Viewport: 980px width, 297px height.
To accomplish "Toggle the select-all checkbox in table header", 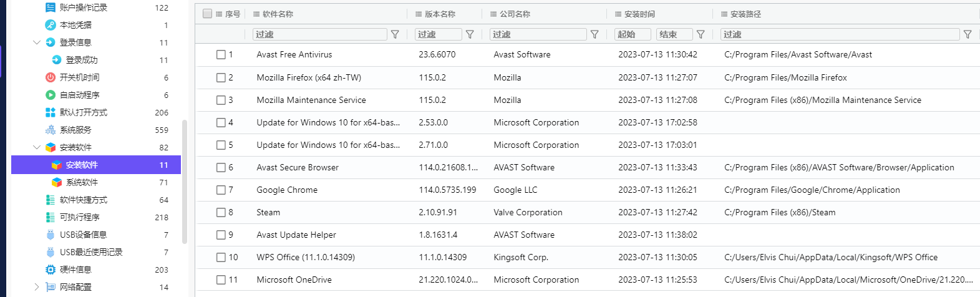I will [x=208, y=14].
